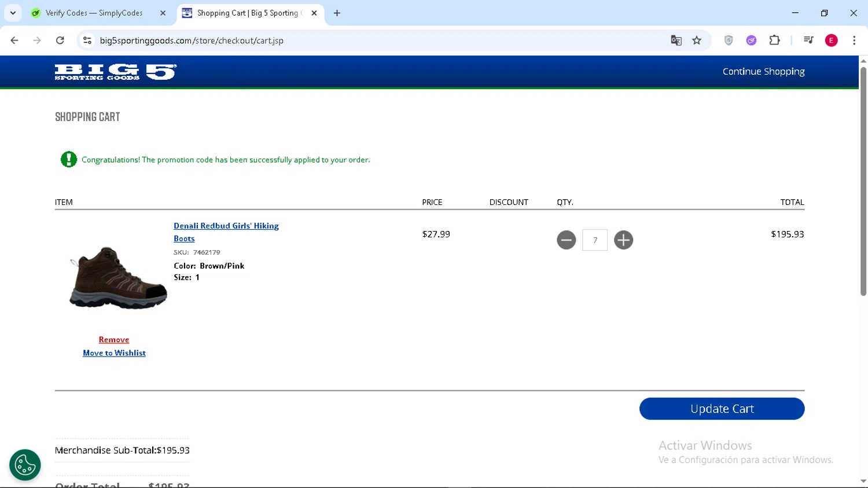The image size is (868, 488).
Task: Click the SHOPPING CART heading
Action: [87, 117]
